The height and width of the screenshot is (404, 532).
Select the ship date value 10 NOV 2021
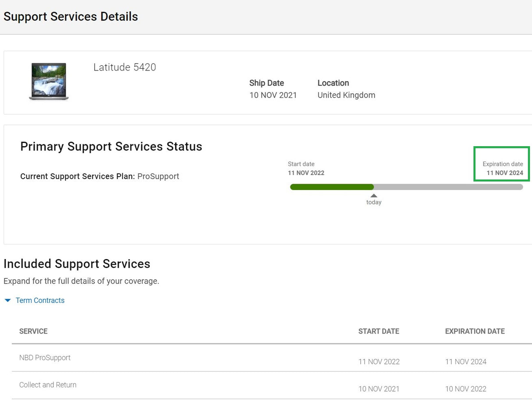point(273,95)
